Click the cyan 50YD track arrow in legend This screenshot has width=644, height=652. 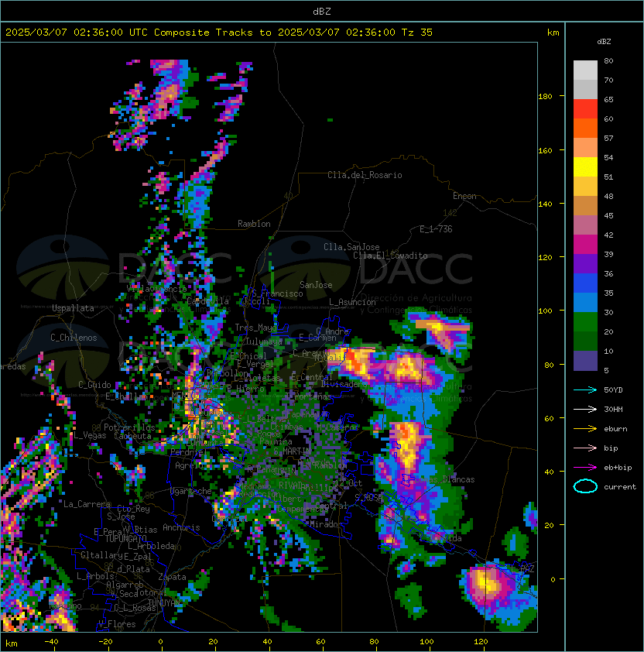point(585,390)
